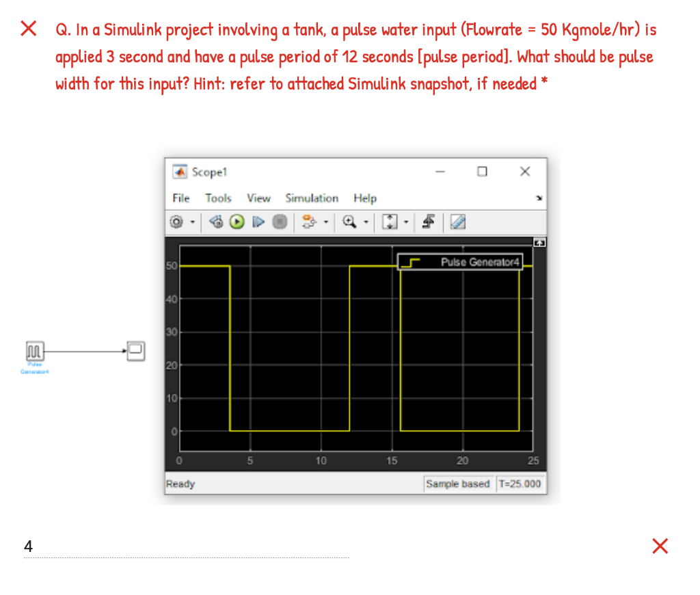This screenshot has width=700, height=595.
Task: Expand the highlight block dropdown arrow
Action: pyautogui.click(x=326, y=222)
